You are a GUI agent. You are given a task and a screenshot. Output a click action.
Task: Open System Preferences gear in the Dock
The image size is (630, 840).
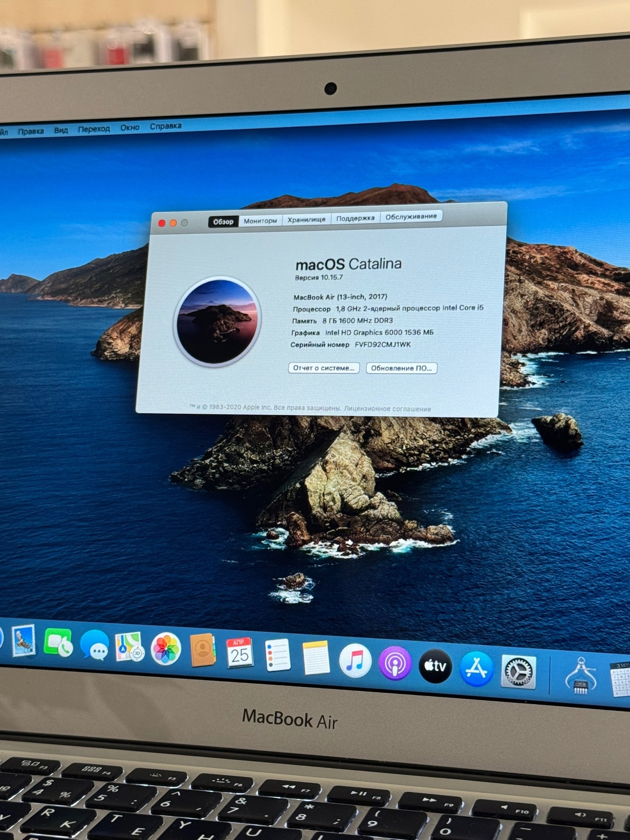[x=518, y=672]
